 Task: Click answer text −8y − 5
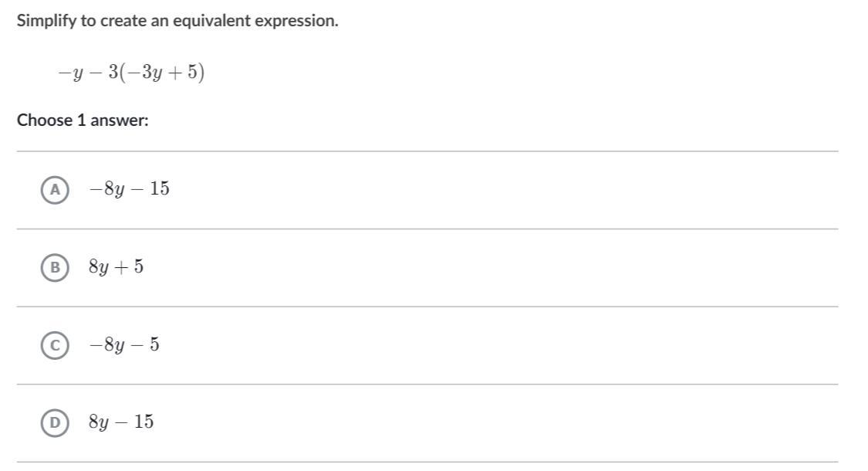[x=123, y=345]
